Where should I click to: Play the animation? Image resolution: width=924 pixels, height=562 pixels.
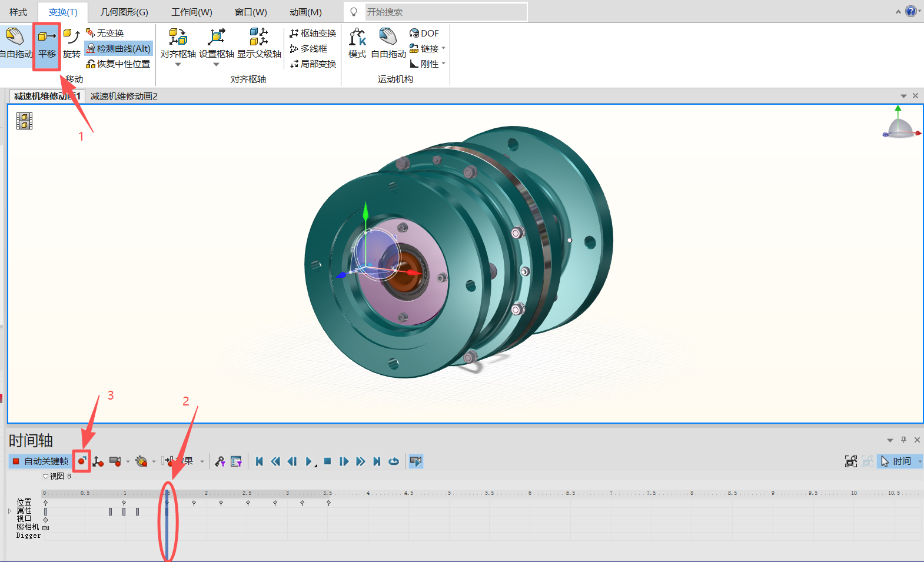(310, 461)
